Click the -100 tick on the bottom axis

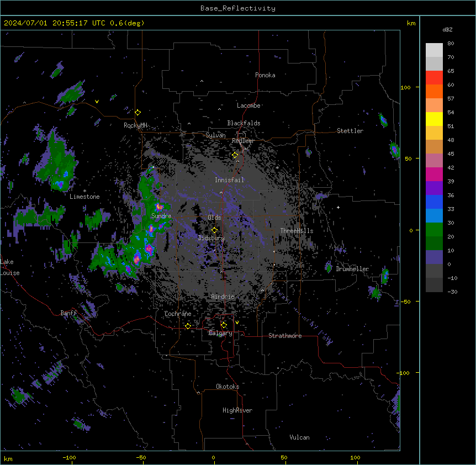[x=70, y=458]
